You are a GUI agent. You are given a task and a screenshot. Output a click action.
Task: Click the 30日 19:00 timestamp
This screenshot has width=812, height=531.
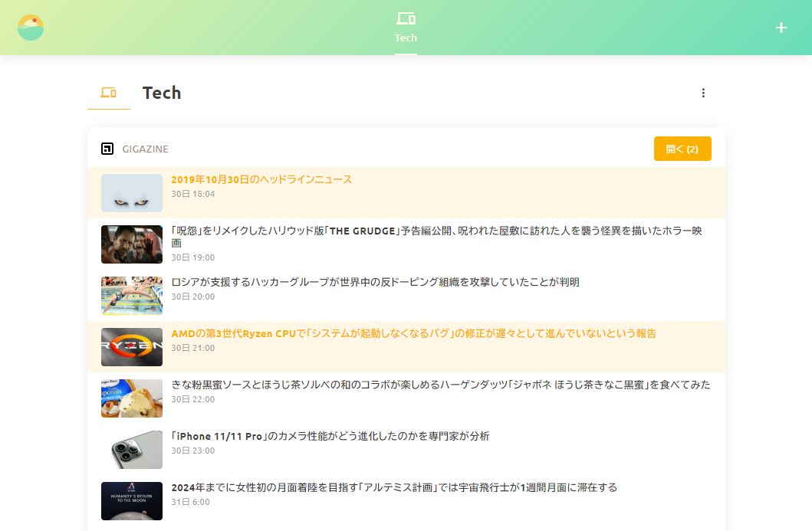tap(192, 257)
